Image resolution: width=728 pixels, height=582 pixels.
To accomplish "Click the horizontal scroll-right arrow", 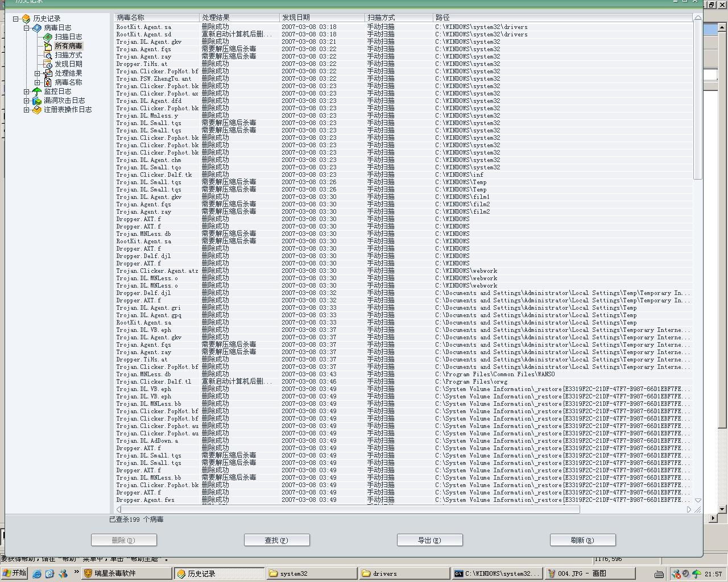I will 689,509.
